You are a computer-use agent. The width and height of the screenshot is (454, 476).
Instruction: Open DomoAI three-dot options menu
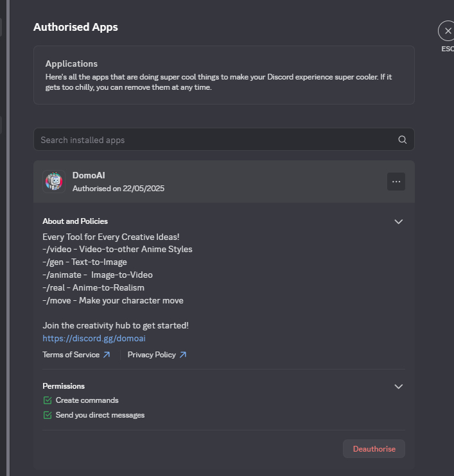pyautogui.click(x=396, y=182)
